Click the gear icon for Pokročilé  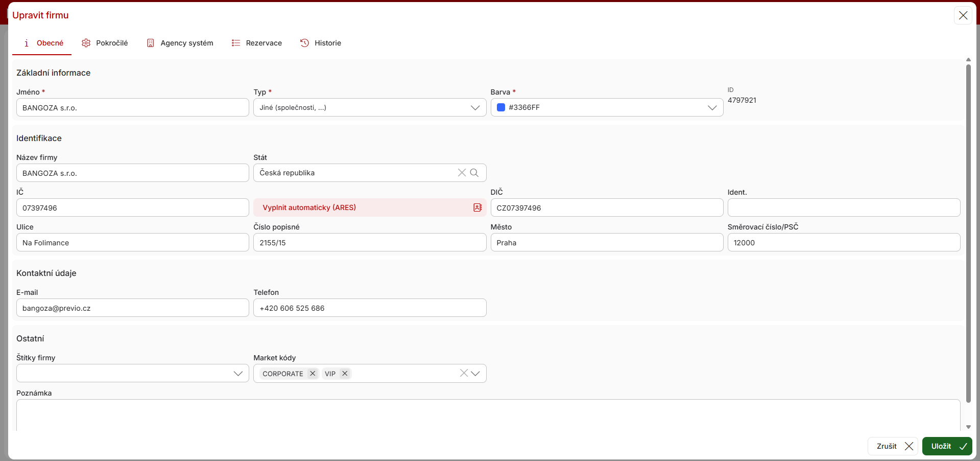click(x=86, y=43)
